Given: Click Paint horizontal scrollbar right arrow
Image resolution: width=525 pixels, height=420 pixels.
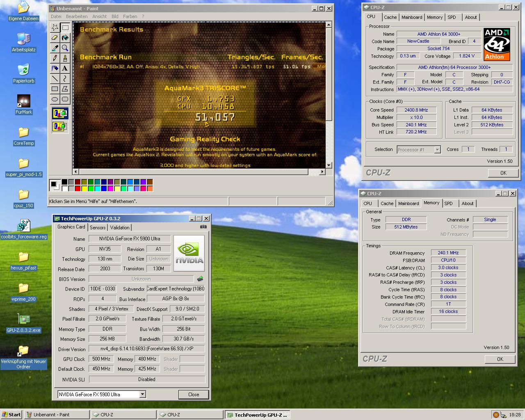Looking at the screenshot, I should pyautogui.click(x=322, y=172).
